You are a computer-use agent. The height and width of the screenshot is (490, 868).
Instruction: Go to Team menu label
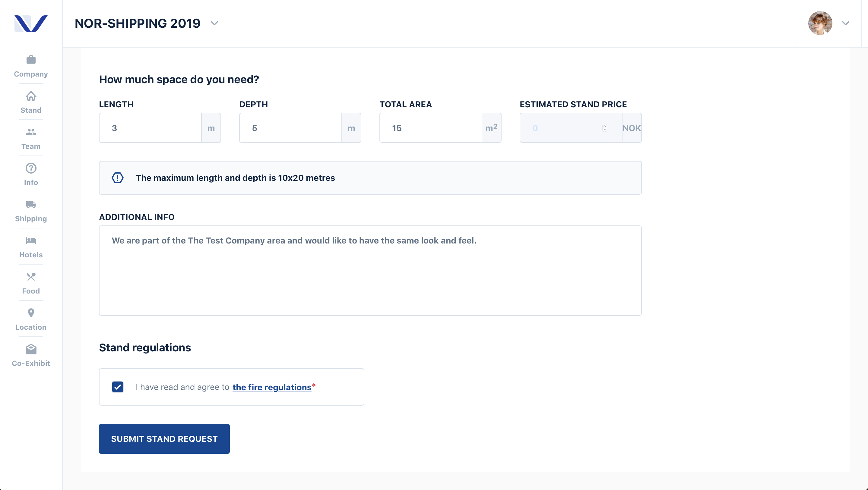click(31, 146)
